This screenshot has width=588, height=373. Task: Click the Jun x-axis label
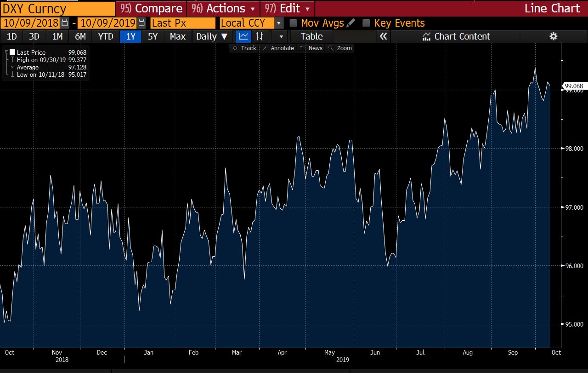pos(375,353)
